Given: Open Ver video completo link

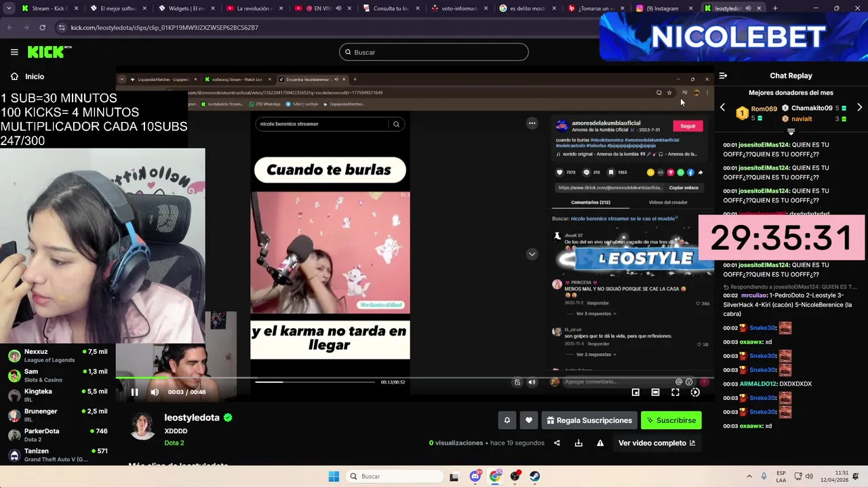Looking at the screenshot, I should 656,443.
